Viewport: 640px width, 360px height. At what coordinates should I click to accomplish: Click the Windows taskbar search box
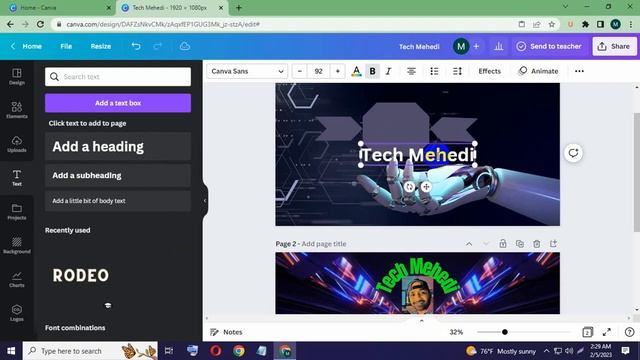point(90,351)
